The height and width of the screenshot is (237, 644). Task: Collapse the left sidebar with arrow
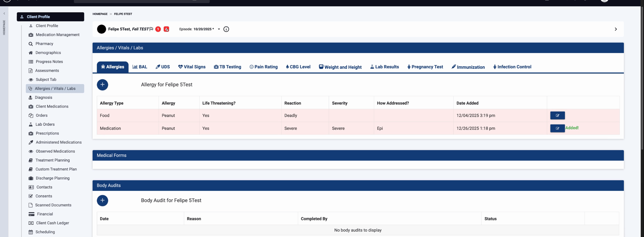[x=4, y=13]
